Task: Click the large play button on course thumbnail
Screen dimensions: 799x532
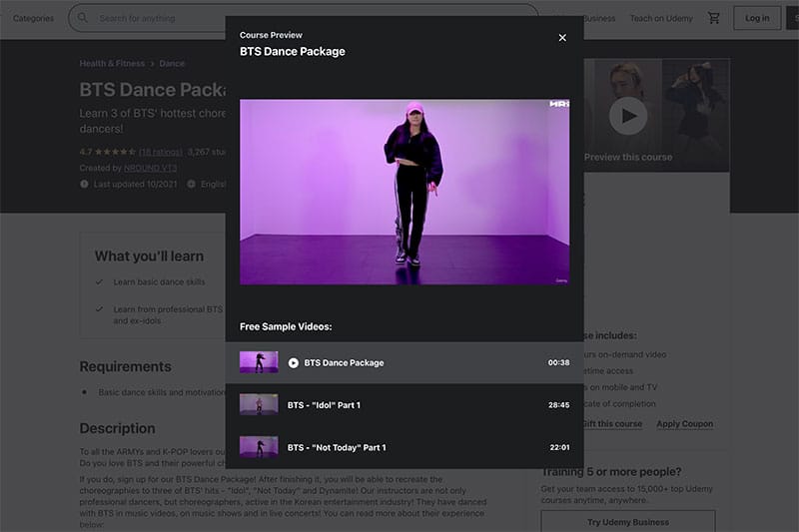Action: tap(628, 116)
